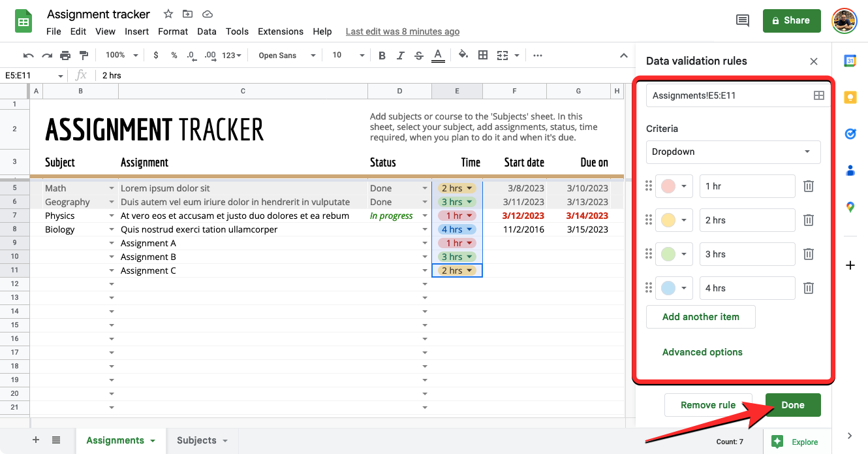Open the fill color picker
868x454 pixels.
463,56
